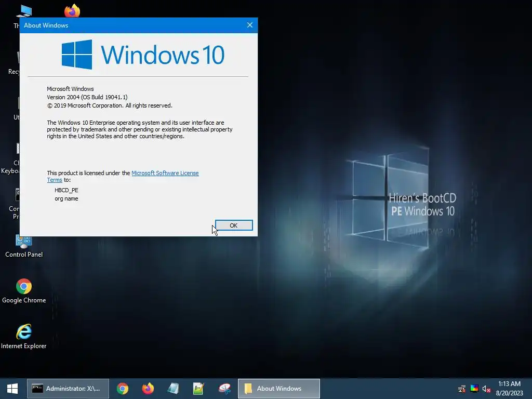Select Firefox desktop icon at top
The height and width of the screenshot is (399, 532).
click(72, 10)
